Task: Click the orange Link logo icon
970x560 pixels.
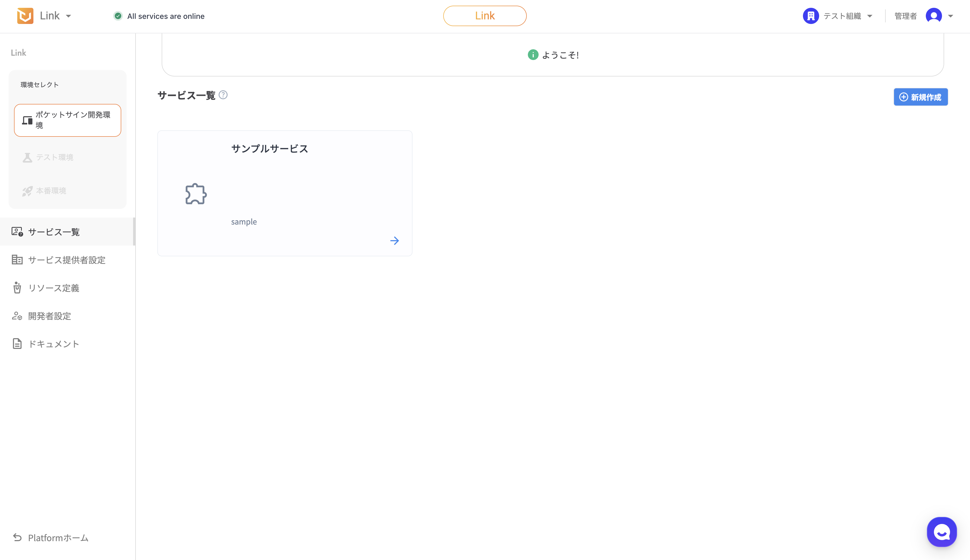Action: click(25, 16)
